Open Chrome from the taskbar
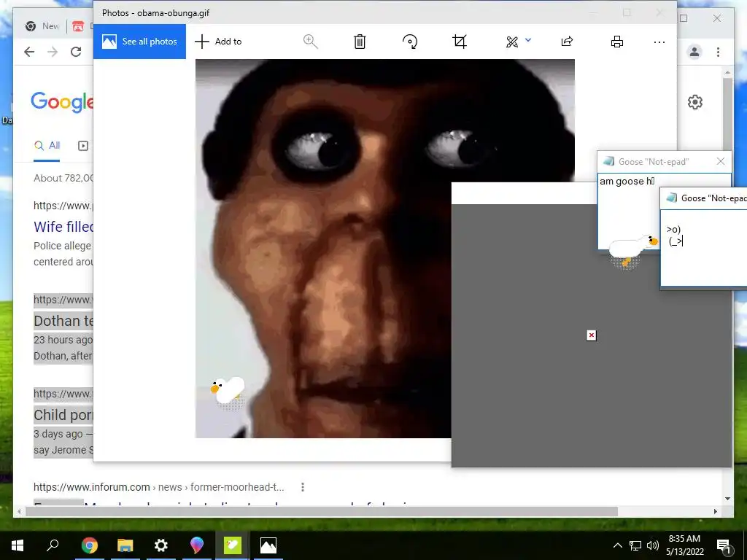The height and width of the screenshot is (560, 747). coord(89,545)
